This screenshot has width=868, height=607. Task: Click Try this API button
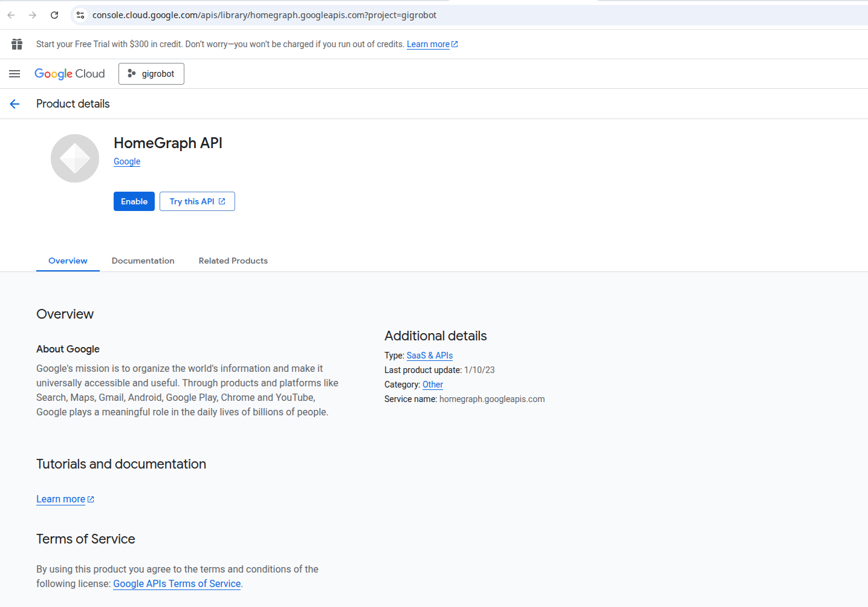pyautogui.click(x=197, y=201)
